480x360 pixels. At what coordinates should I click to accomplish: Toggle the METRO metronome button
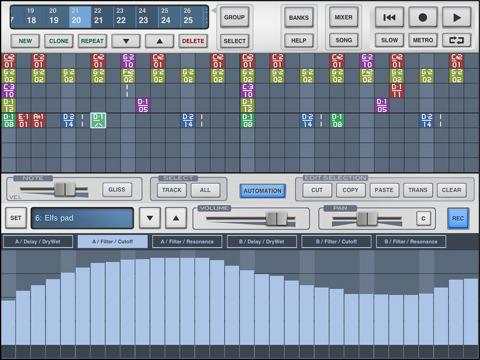point(423,40)
